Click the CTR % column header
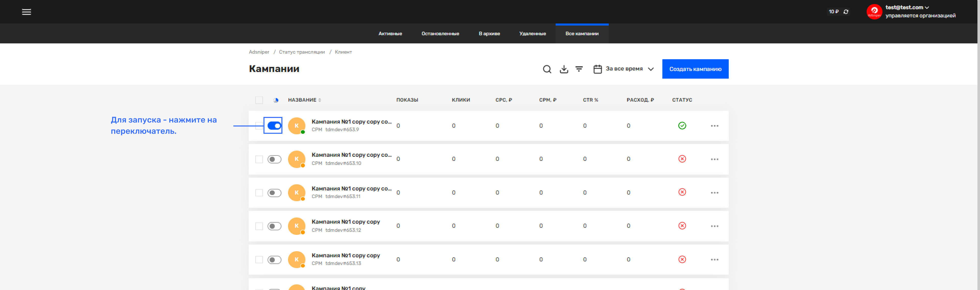Screen dimensions: 980x290 tap(590, 100)
